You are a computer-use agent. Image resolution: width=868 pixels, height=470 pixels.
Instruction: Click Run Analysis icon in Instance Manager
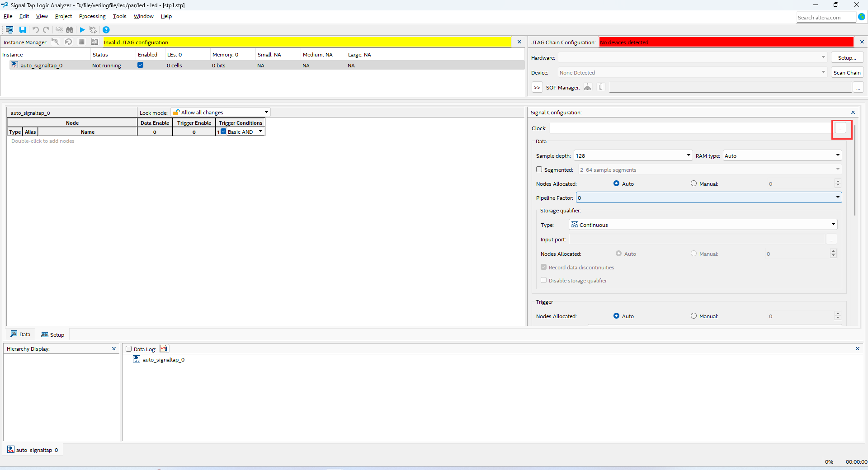(55, 42)
